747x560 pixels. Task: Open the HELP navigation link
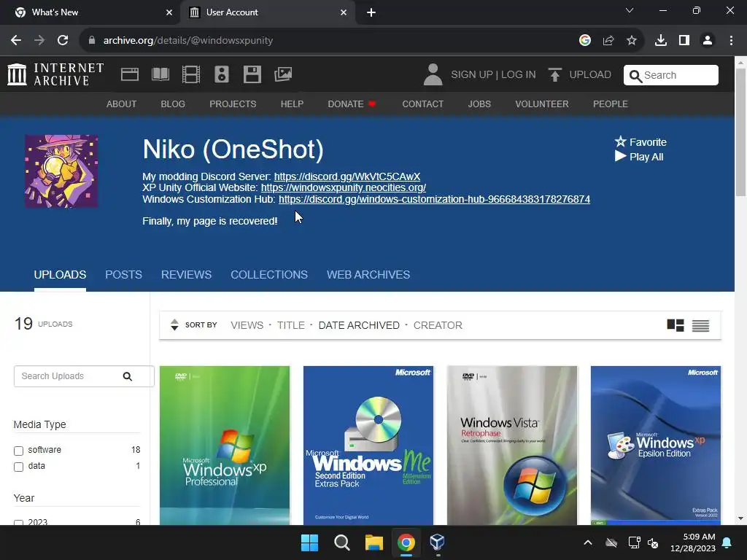tap(292, 104)
